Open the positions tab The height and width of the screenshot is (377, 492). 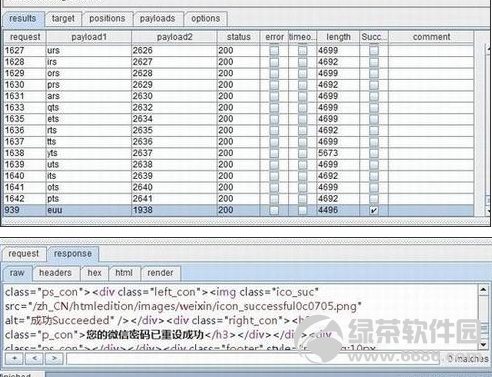coord(107,18)
